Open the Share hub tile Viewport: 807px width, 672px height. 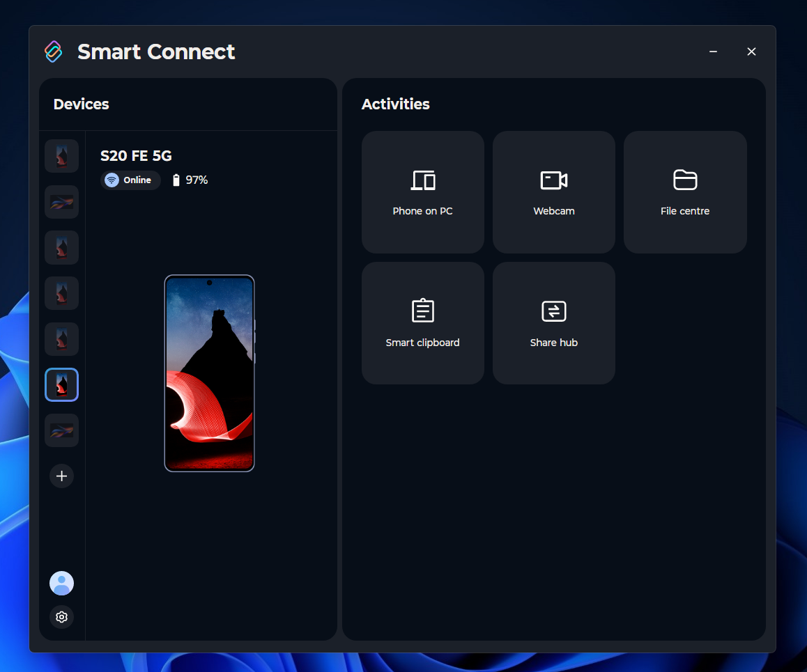(554, 323)
